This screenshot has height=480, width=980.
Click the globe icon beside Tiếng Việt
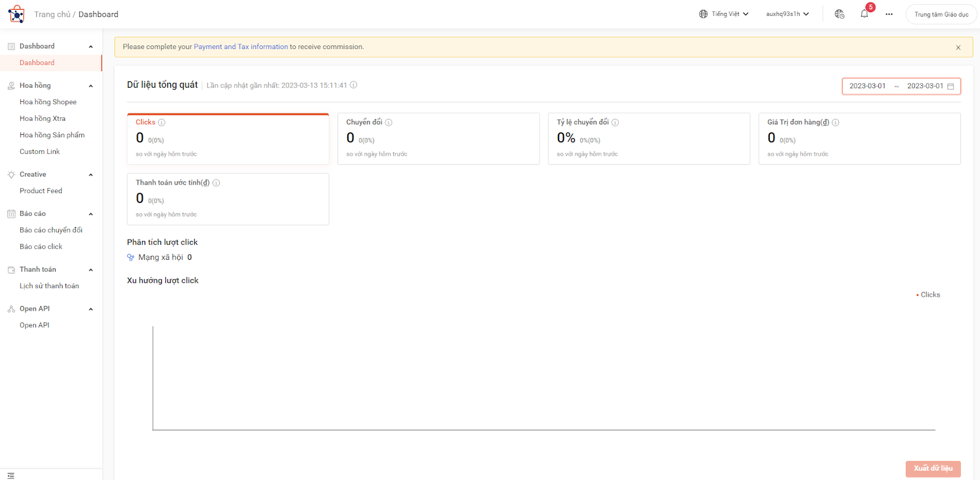(703, 14)
